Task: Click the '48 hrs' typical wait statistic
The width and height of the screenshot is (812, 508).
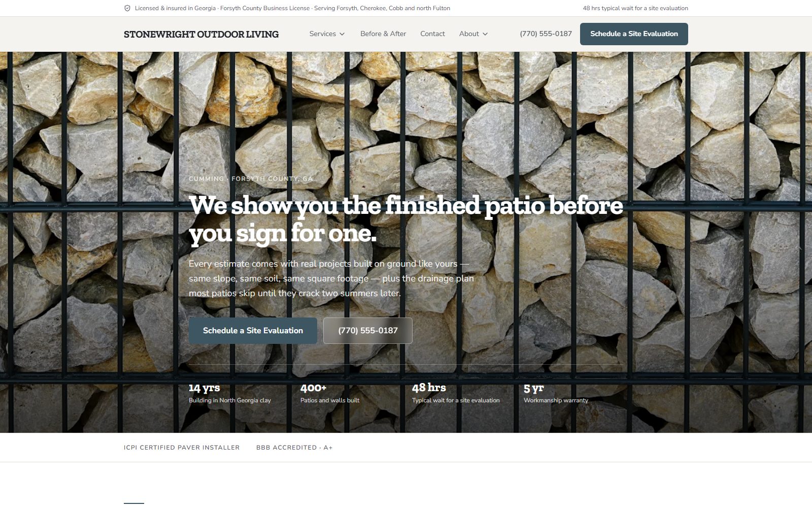Action: 429,388
